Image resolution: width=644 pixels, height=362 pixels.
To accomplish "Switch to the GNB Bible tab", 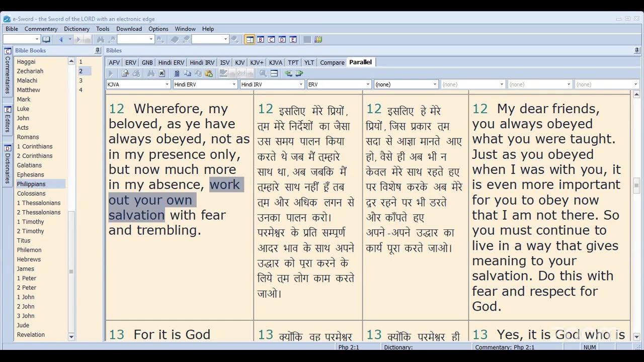I will (x=147, y=62).
